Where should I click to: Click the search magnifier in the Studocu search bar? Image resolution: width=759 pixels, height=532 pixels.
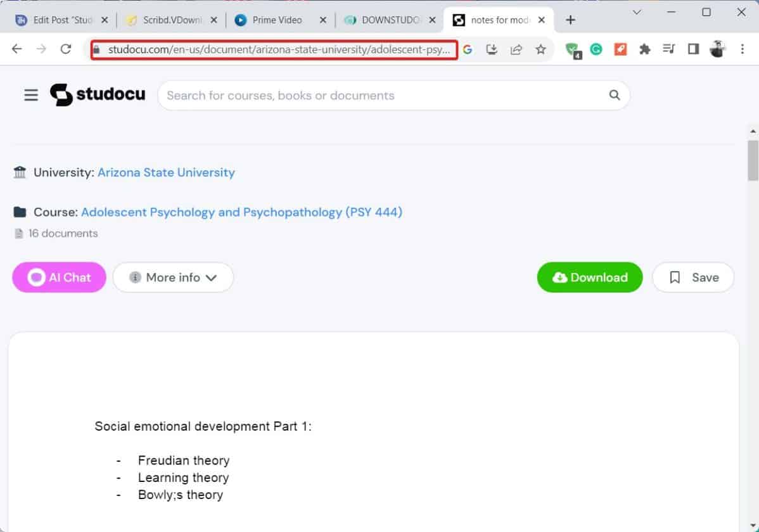[613, 95]
